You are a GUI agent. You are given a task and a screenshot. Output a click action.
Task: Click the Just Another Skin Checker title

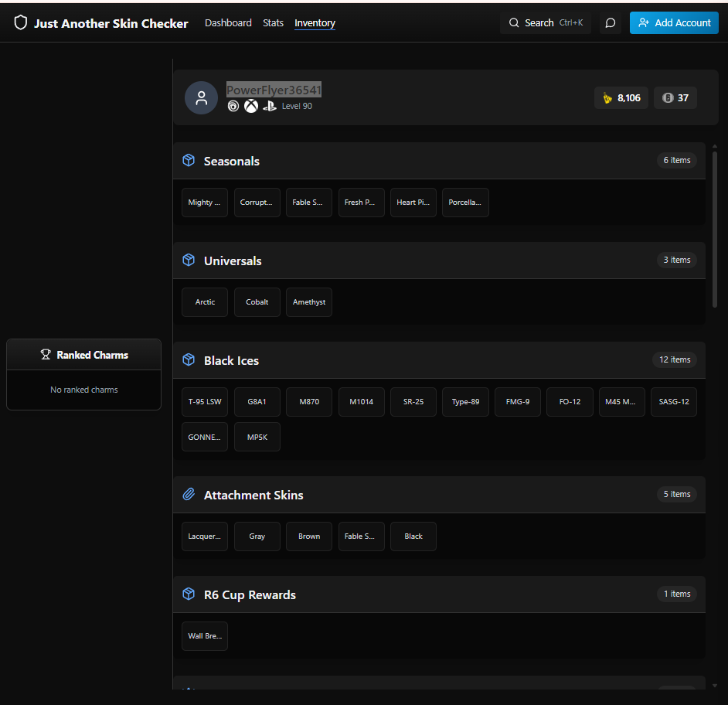click(111, 23)
